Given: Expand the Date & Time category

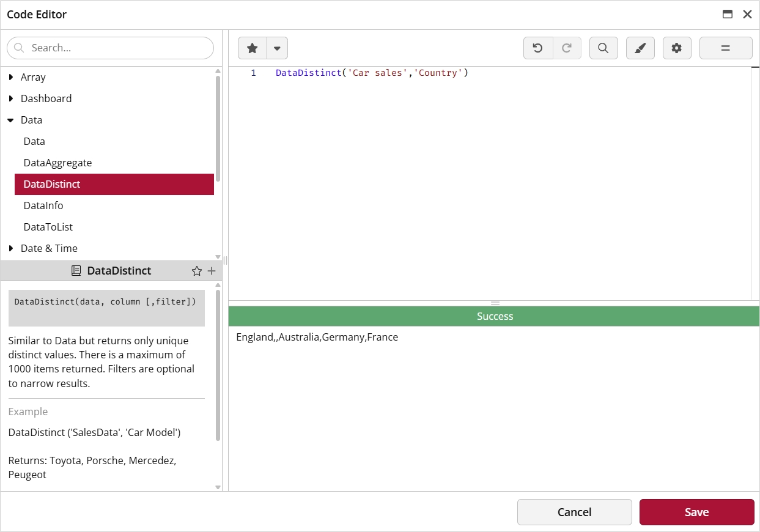Looking at the screenshot, I should (x=11, y=248).
